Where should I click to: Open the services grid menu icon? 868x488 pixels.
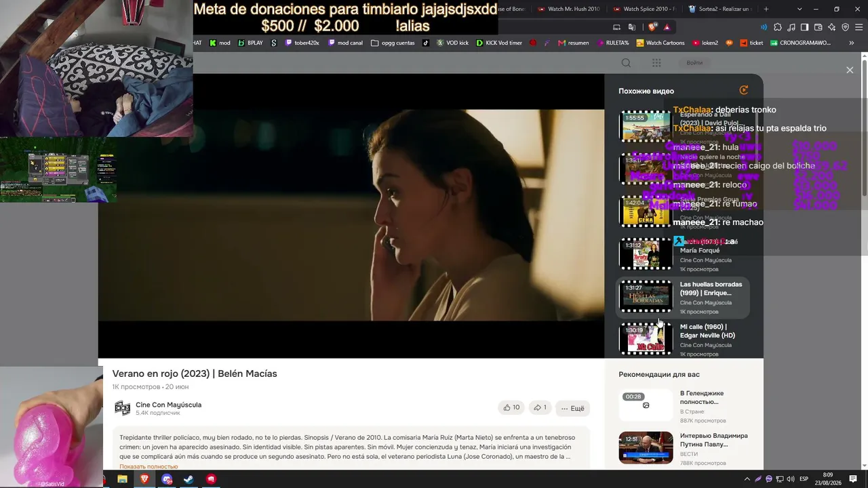point(656,63)
